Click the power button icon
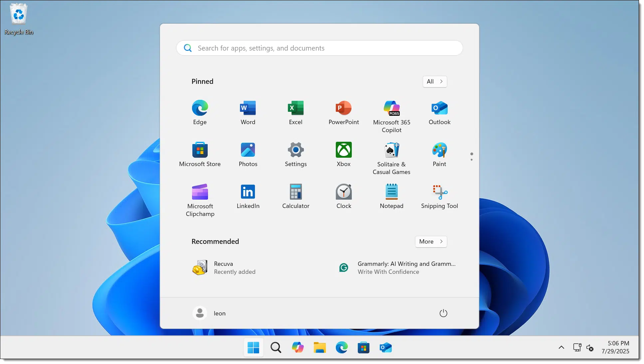 [443, 313]
